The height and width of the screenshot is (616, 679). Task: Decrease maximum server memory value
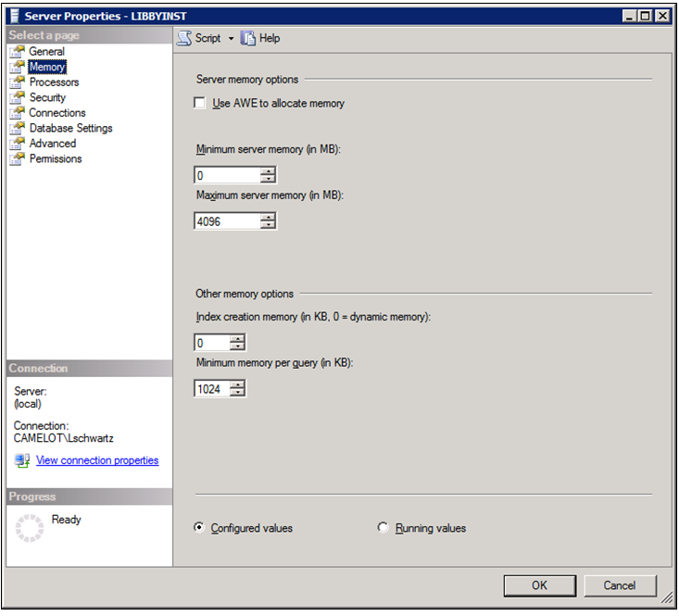[268, 225]
